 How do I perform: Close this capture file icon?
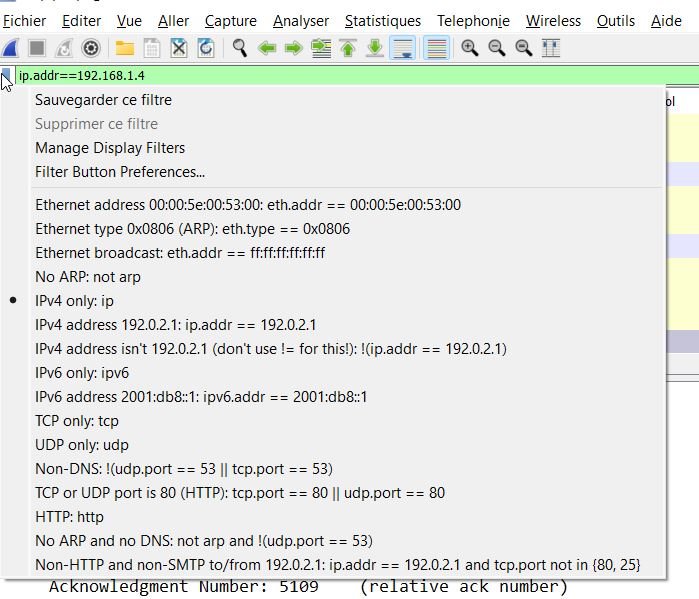tap(179, 48)
